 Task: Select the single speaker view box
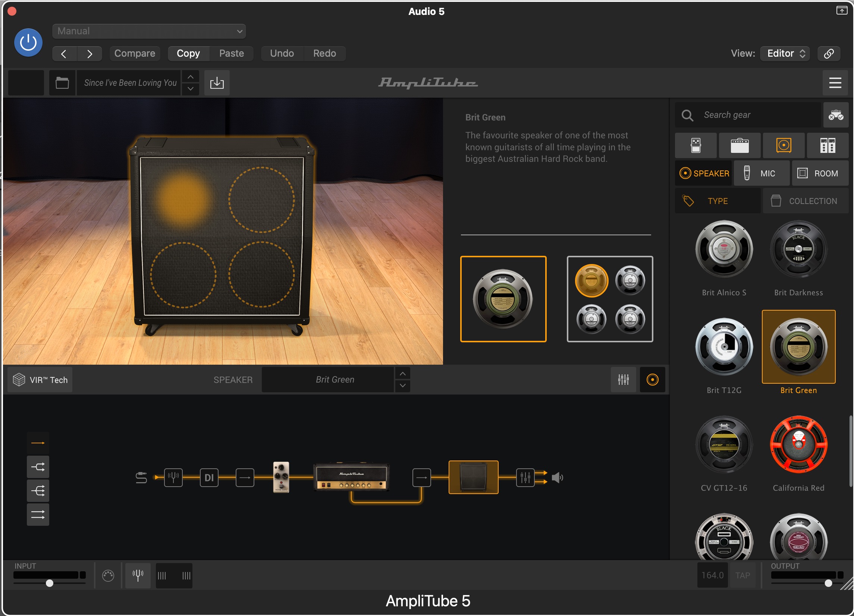[x=504, y=299]
